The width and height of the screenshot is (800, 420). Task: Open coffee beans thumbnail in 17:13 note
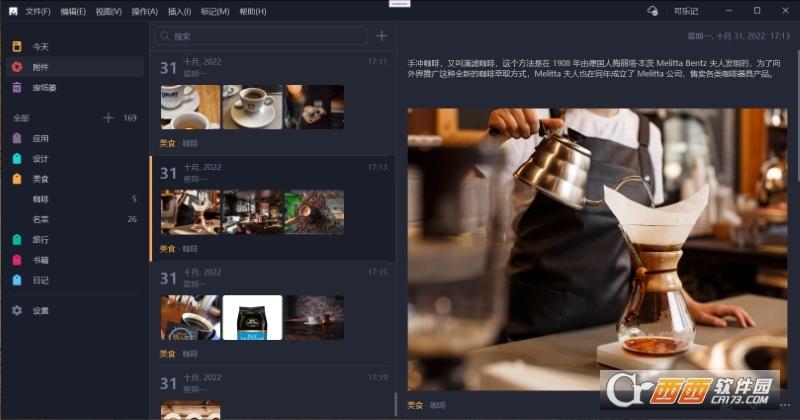point(314,212)
